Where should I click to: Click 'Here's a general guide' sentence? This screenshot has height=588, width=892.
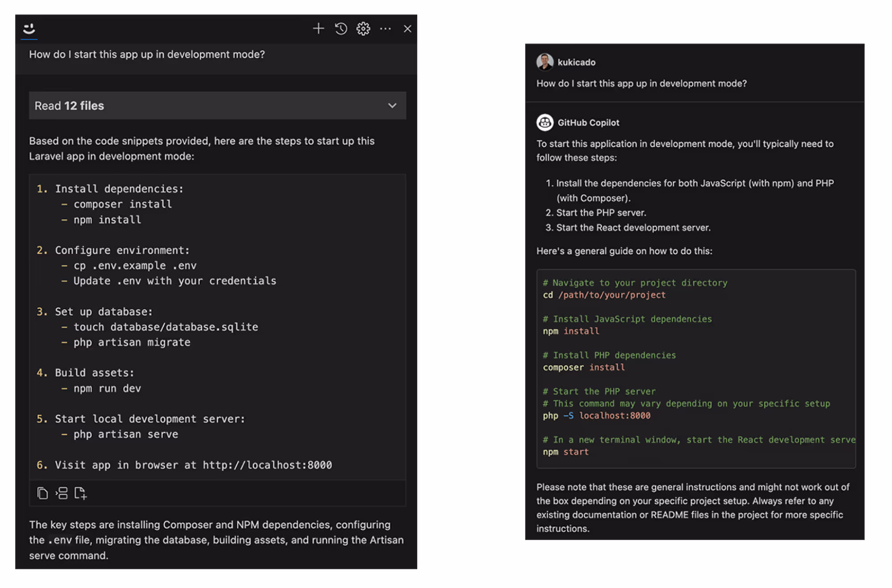(624, 251)
